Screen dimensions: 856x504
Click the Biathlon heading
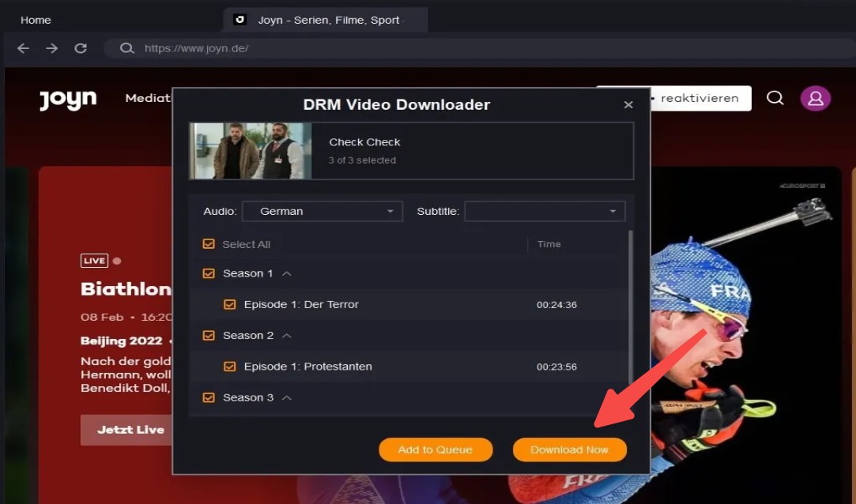tap(126, 289)
